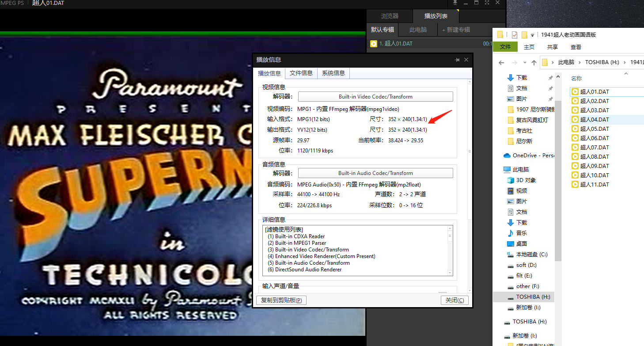
Task: Select file 超人11.DAT in Explorer
Action: pyautogui.click(x=595, y=184)
